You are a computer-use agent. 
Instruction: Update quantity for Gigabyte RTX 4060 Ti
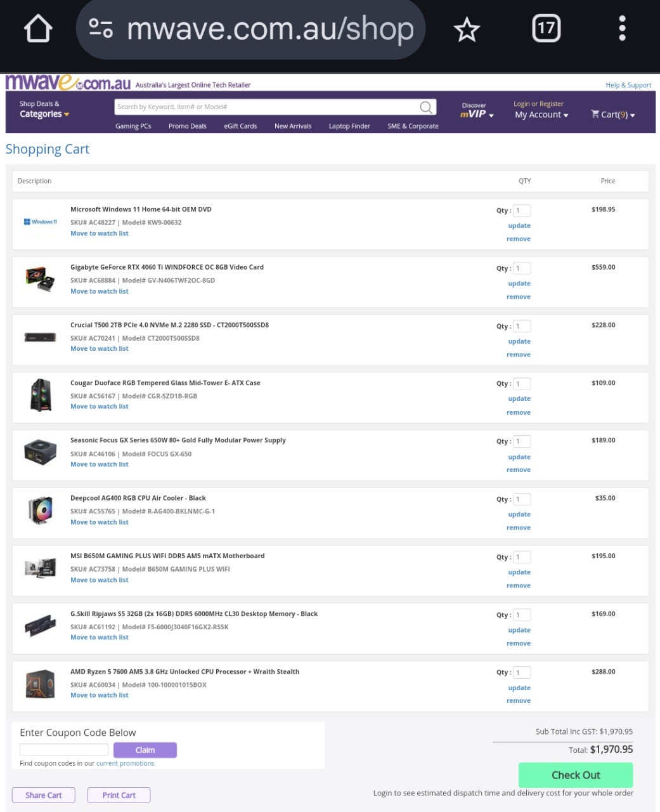point(519,284)
